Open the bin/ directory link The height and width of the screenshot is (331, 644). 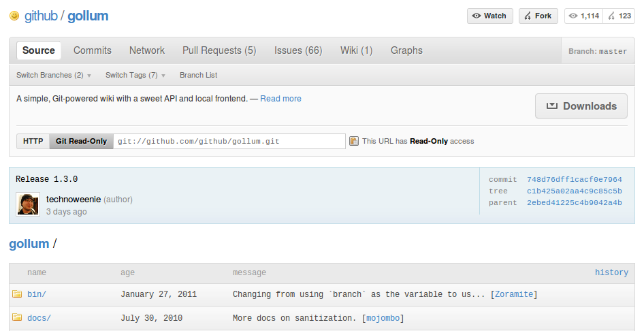[37, 294]
